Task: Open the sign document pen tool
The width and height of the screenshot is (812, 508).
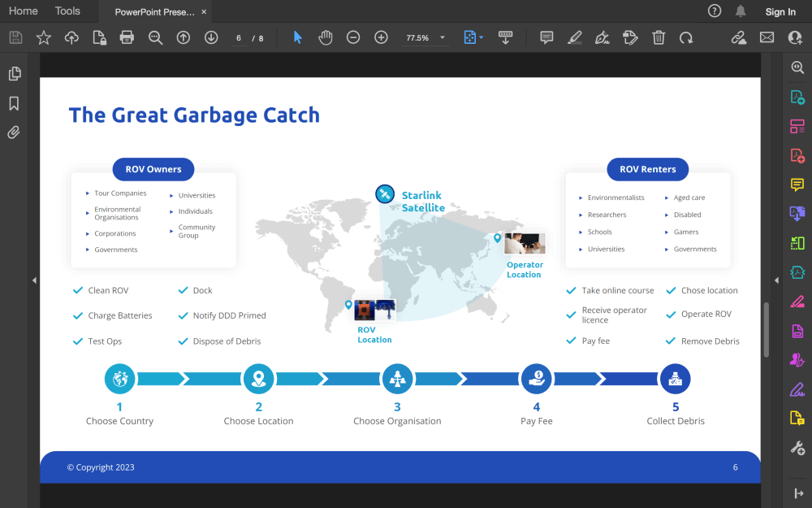Action: (x=603, y=37)
